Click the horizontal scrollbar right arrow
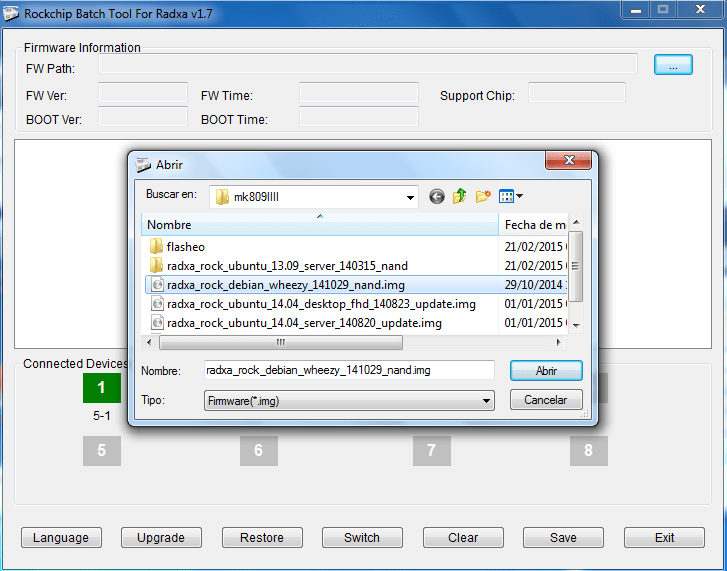 [559, 343]
